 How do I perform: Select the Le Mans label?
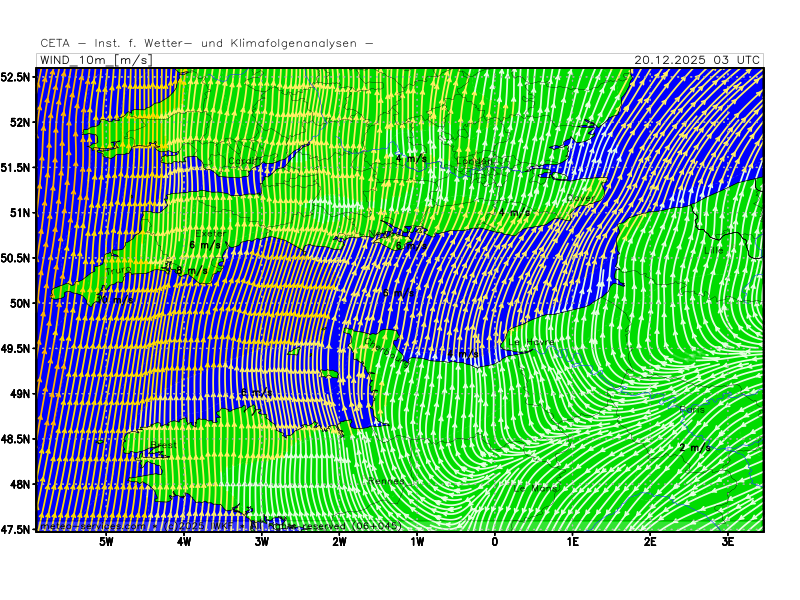536,488
